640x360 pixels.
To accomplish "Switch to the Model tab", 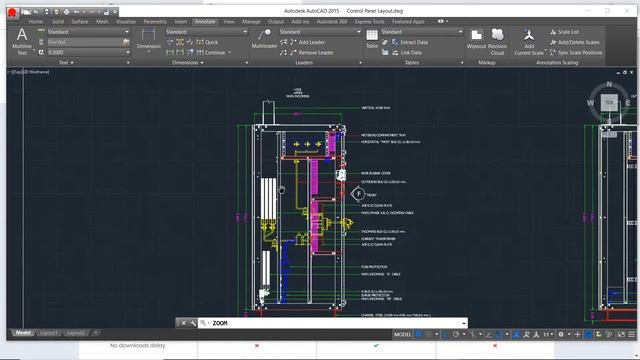I will [23, 333].
